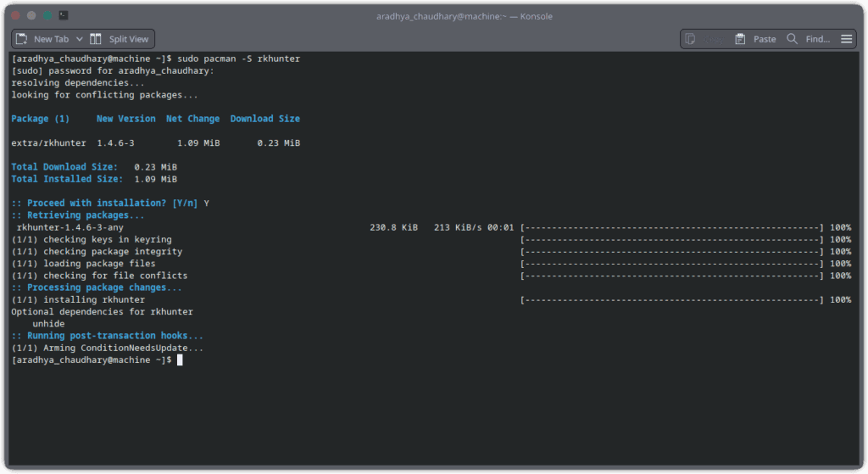Screen dimensions: 868x474
Task: Click the "213 KiB/s 00:01" speed value
Action: pyautogui.click(x=474, y=227)
